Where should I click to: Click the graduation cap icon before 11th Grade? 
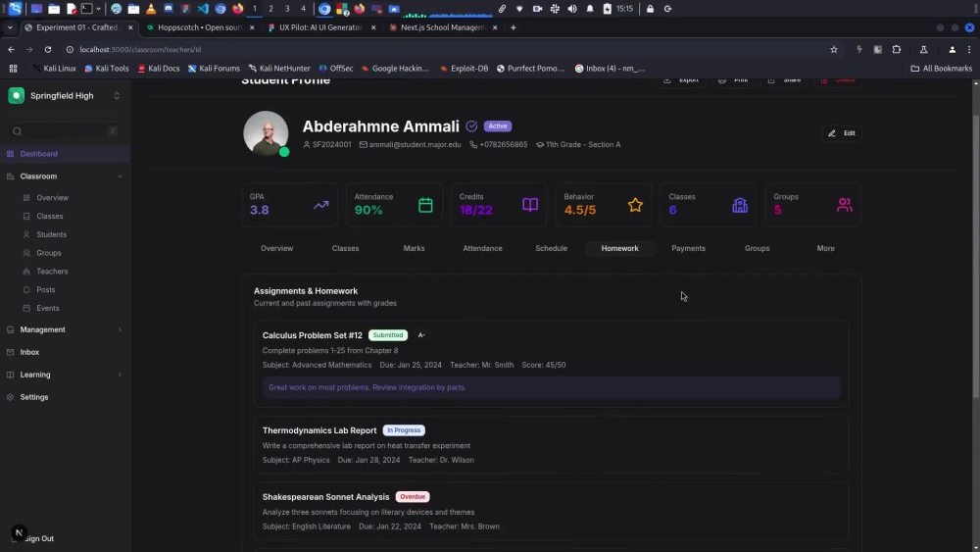pos(540,144)
